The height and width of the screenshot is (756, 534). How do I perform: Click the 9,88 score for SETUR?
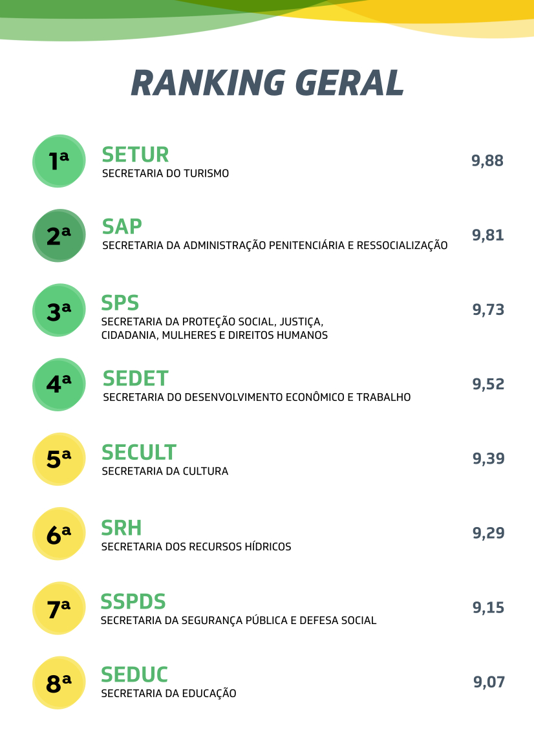click(487, 161)
